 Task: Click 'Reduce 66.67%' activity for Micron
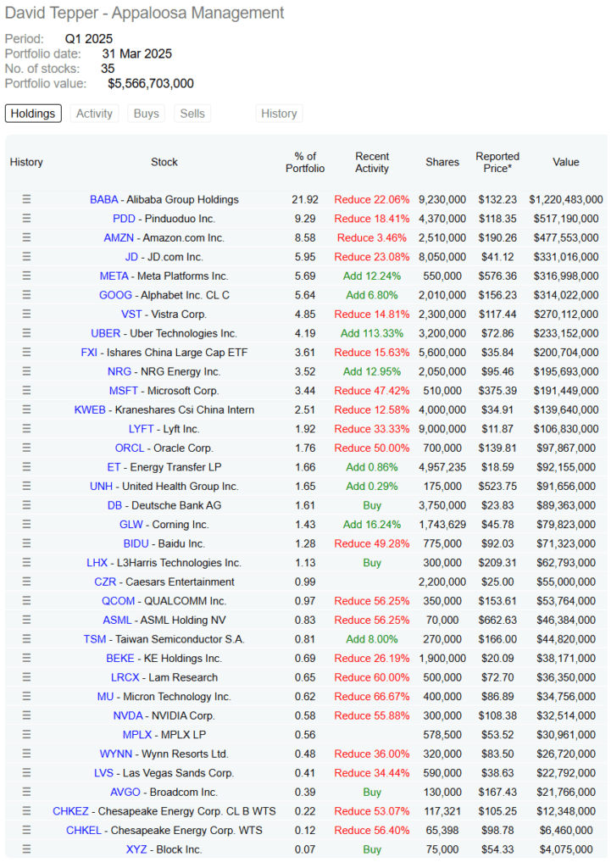372,697
